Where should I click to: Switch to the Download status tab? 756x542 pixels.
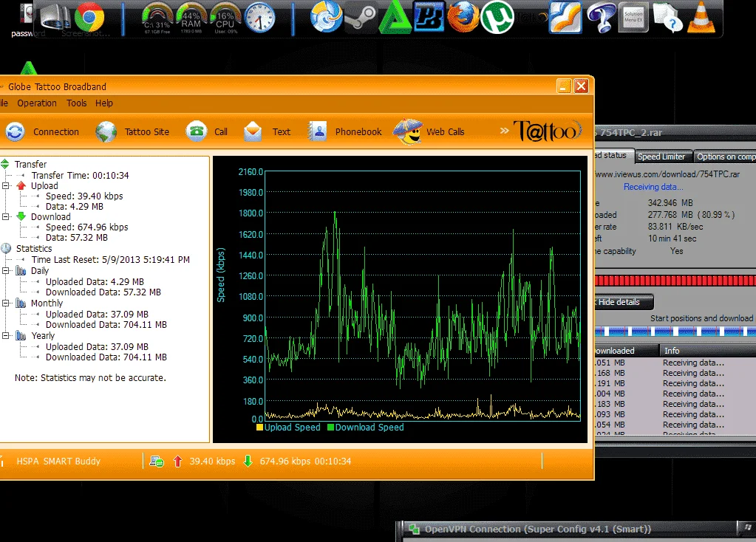coord(613,155)
